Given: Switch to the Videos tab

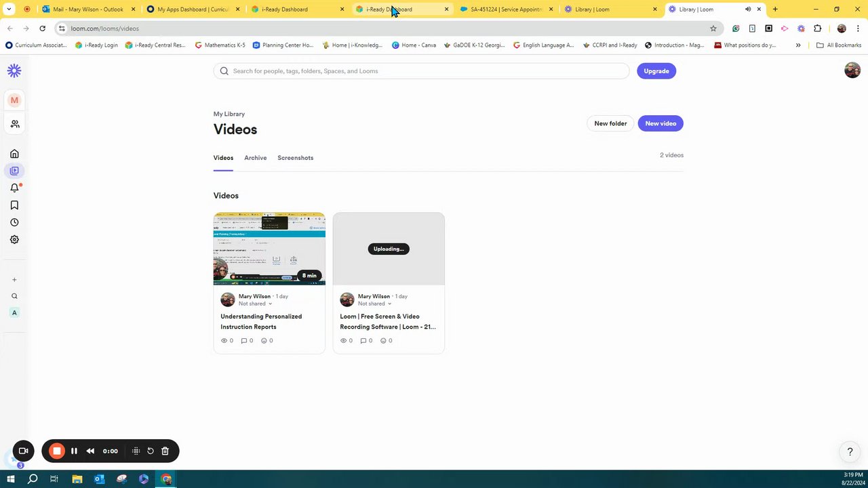Looking at the screenshot, I should (223, 158).
